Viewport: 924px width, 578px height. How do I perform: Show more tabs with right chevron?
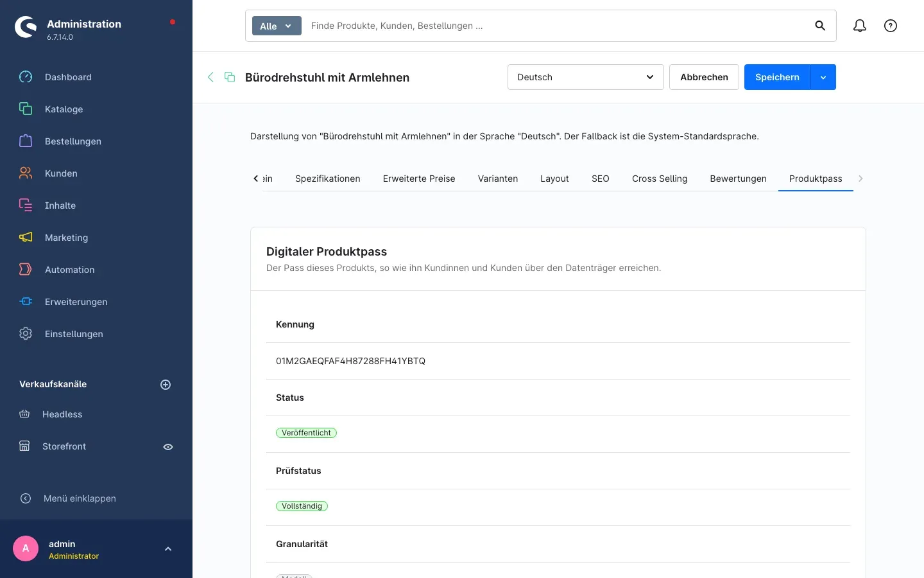coord(860,179)
